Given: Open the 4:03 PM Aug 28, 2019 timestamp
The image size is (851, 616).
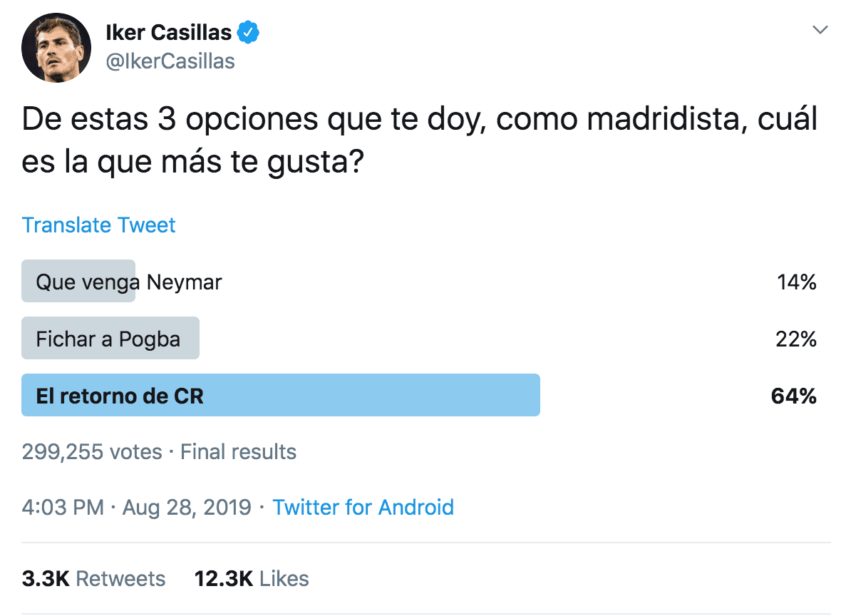Looking at the screenshot, I should point(136,508).
